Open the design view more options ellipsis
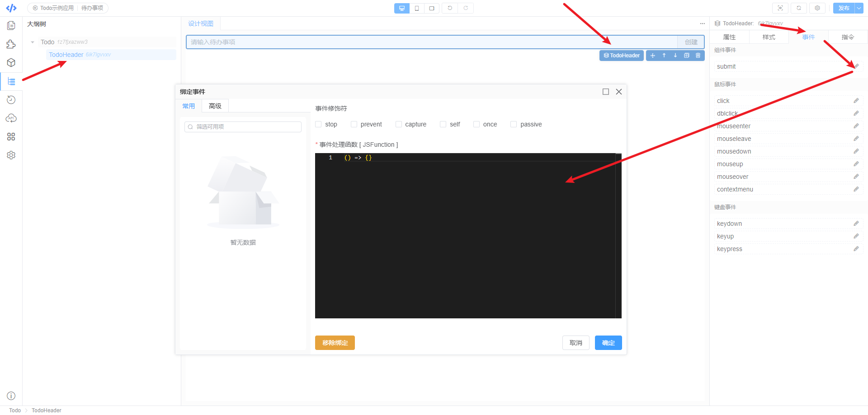Screen dimensions: 868x415 tap(702, 23)
